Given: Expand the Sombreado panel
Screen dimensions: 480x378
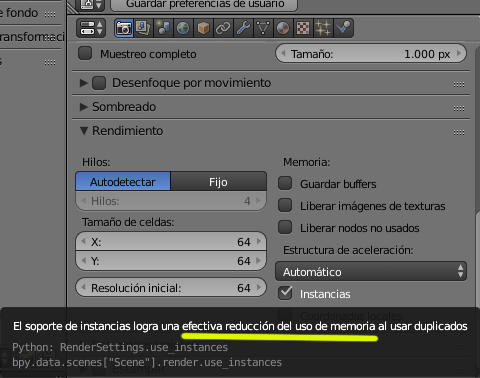Looking at the screenshot, I should [x=83, y=107].
